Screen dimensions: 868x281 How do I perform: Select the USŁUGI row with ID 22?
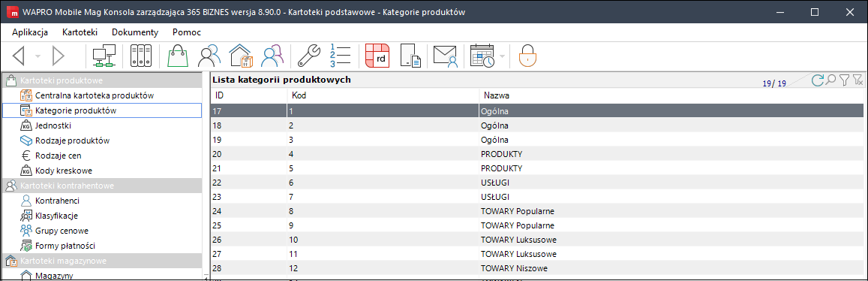click(537, 183)
